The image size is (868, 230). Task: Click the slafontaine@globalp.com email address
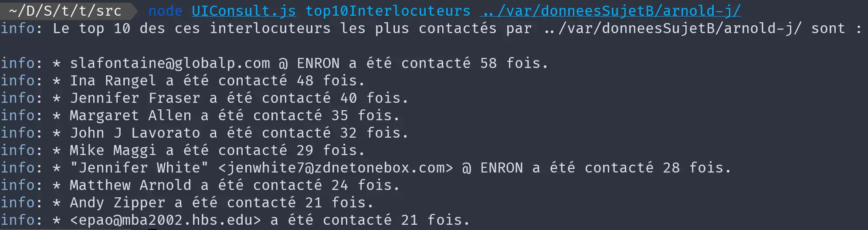(x=170, y=64)
